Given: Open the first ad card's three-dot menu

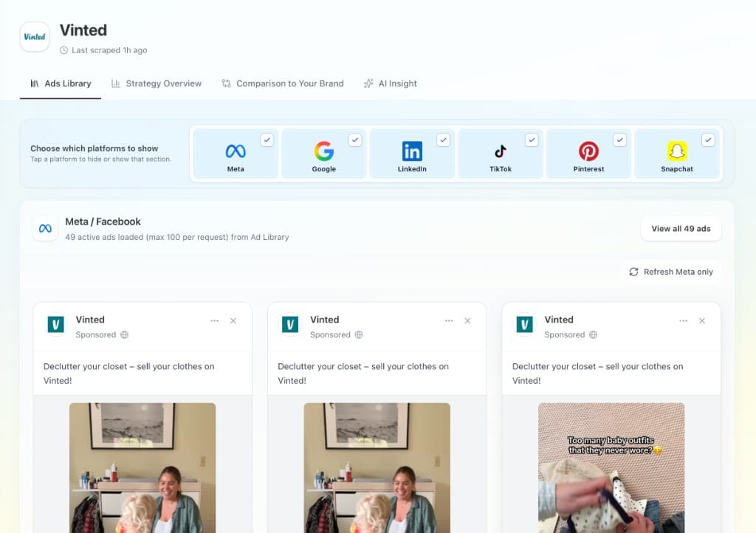Looking at the screenshot, I should tap(215, 320).
